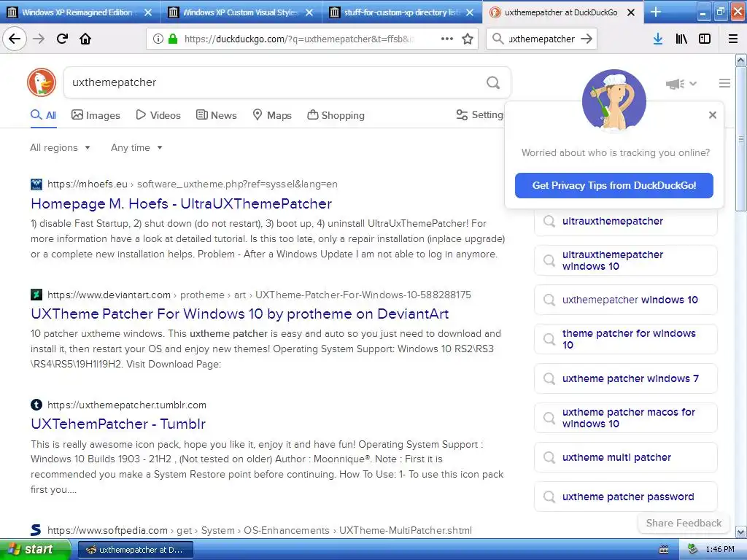This screenshot has width=747, height=560.
Task: Click the Share Feedback button
Action: [684, 523]
